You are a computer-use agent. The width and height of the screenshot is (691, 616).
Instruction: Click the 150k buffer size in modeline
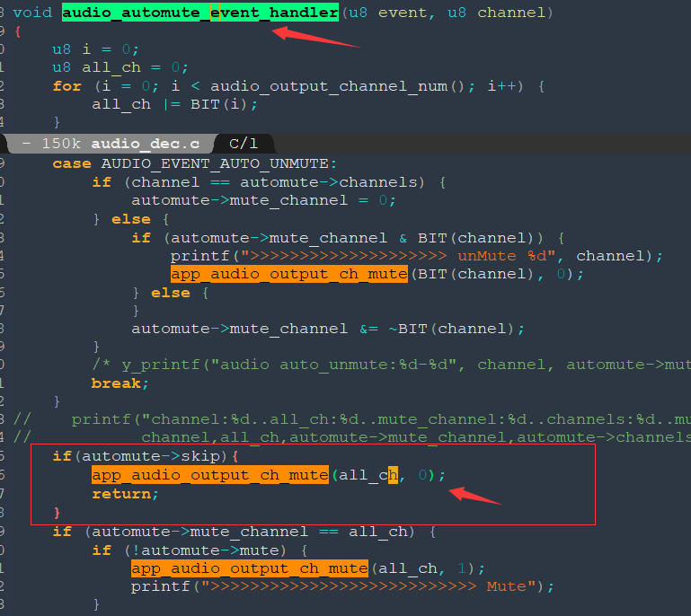coord(61,144)
